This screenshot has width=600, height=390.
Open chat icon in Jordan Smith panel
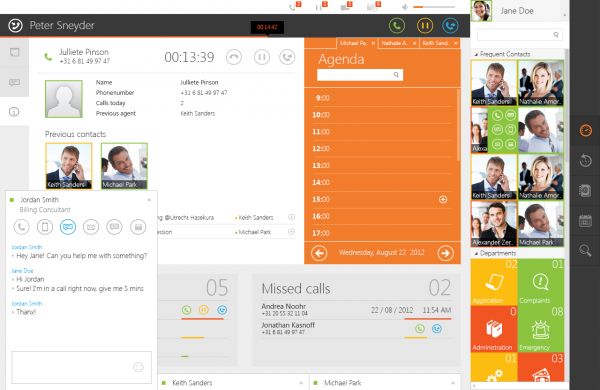point(68,227)
